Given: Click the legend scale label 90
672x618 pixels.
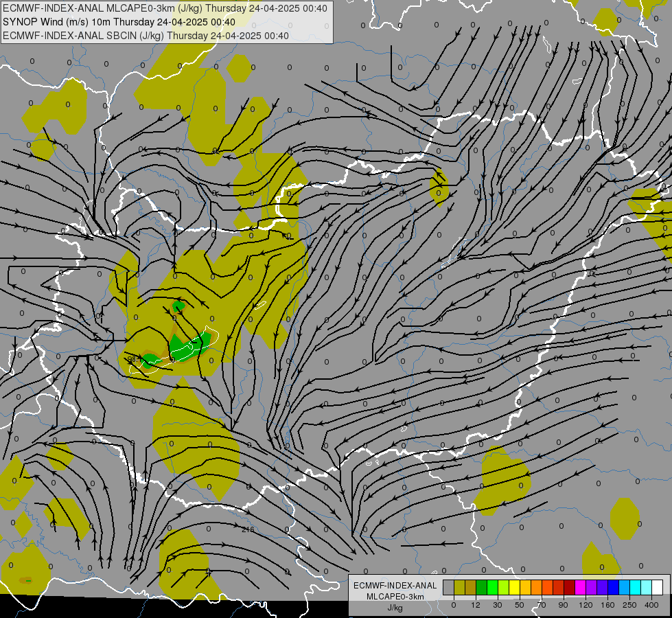Looking at the screenshot, I should 563,605.
